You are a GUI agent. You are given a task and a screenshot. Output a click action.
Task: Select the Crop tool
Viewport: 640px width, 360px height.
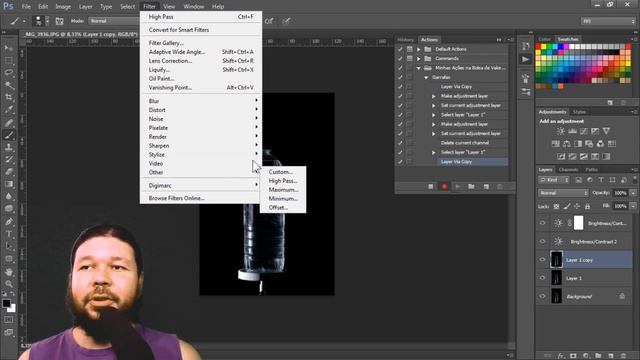[9, 97]
